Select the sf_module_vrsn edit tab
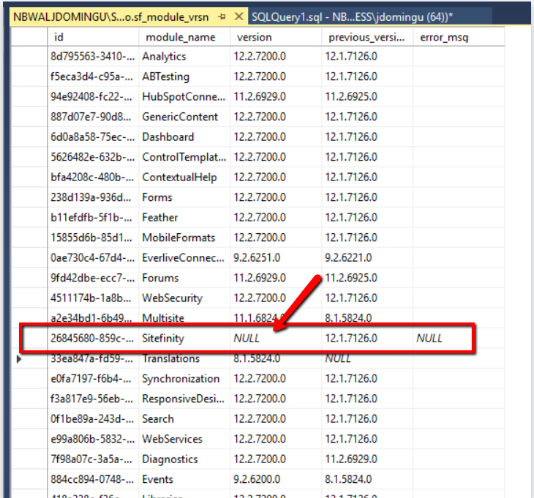Viewport: 534px width, 498px height. click(111, 17)
